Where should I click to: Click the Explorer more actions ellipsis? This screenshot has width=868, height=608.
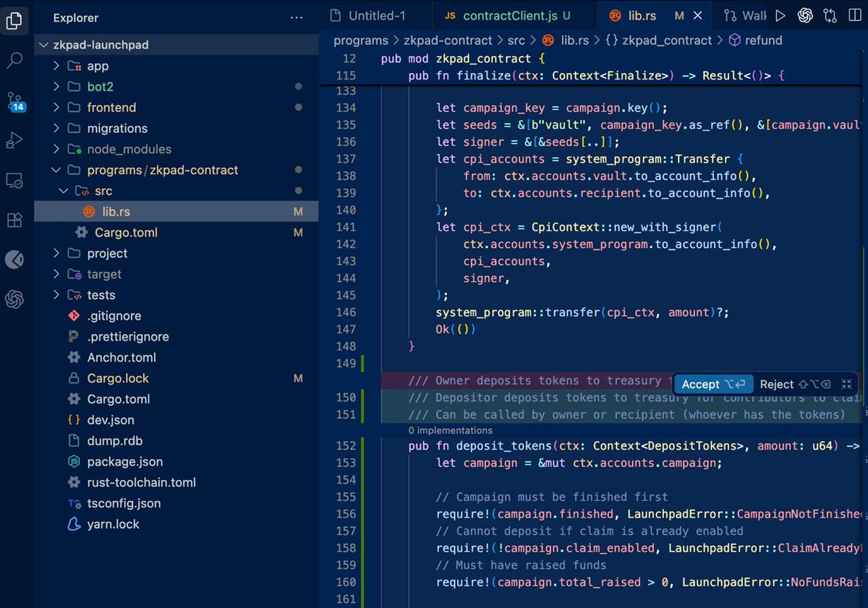point(297,17)
